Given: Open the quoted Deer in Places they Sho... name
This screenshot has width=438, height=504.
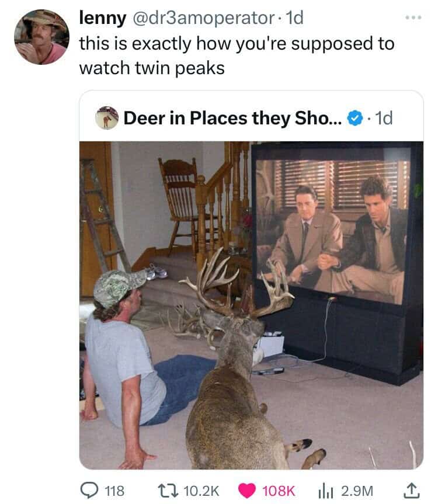Looking at the screenshot, I should tap(232, 118).
